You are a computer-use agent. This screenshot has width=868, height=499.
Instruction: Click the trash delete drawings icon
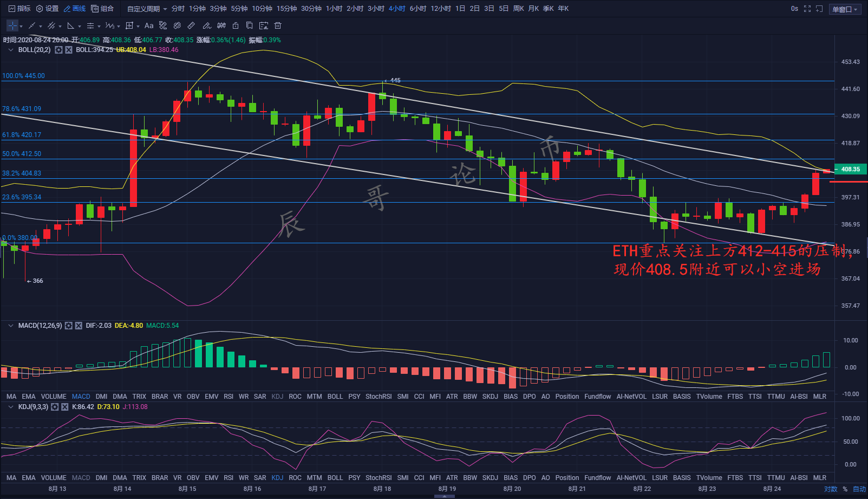pos(278,25)
